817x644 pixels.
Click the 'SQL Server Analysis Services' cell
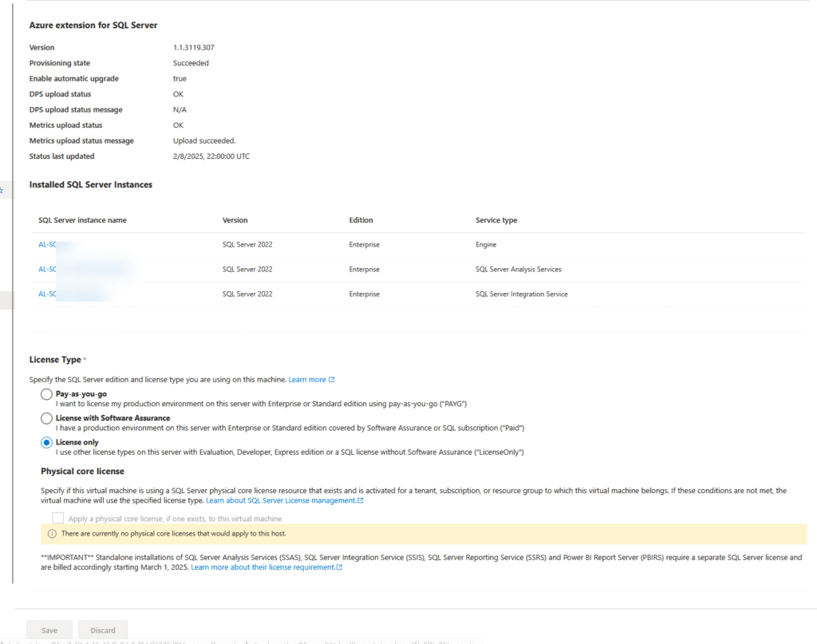519,270
